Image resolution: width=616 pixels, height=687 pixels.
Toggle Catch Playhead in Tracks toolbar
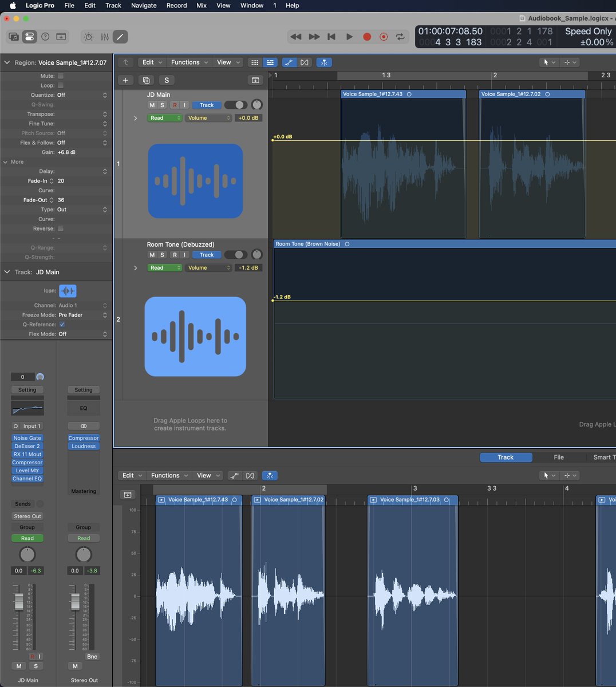(324, 62)
